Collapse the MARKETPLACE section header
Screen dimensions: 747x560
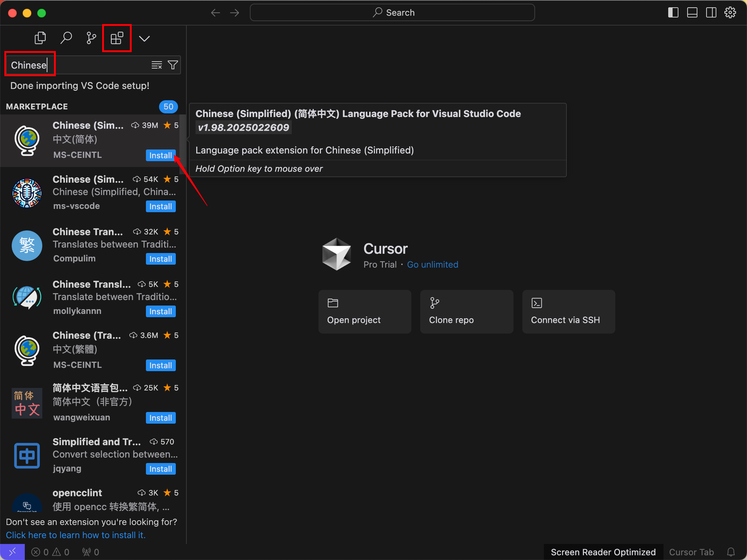pyautogui.click(x=37, y=106)
